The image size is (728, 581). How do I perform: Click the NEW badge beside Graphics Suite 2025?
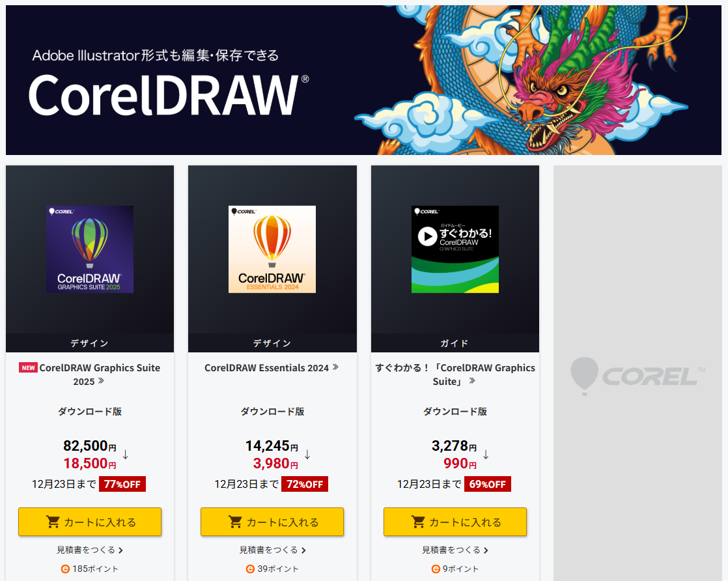click(x=28, y=368)
